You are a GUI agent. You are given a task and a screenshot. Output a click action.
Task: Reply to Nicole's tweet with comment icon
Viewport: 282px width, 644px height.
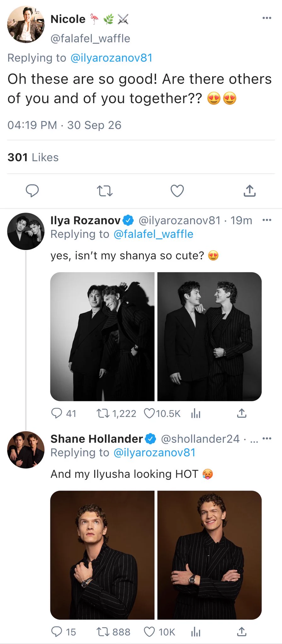point(32,191)
